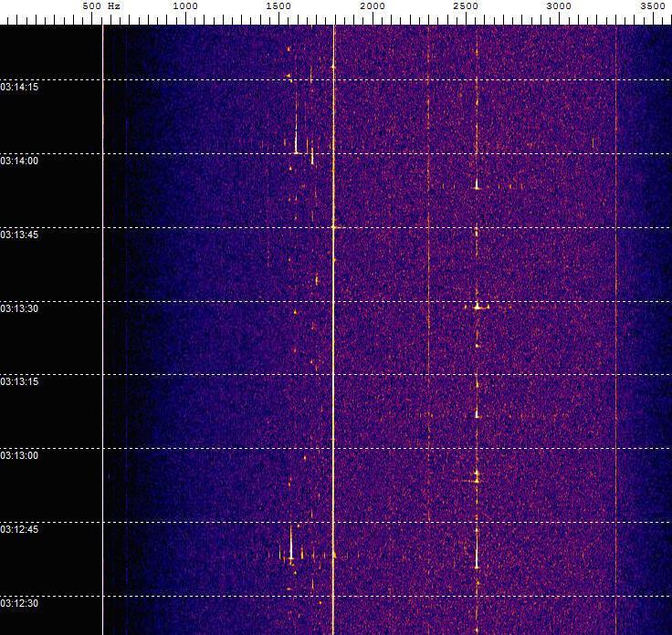Click the 03:14:15 time label
The height and width of the screenshot is (635, 672).
[x=19, y=87]
